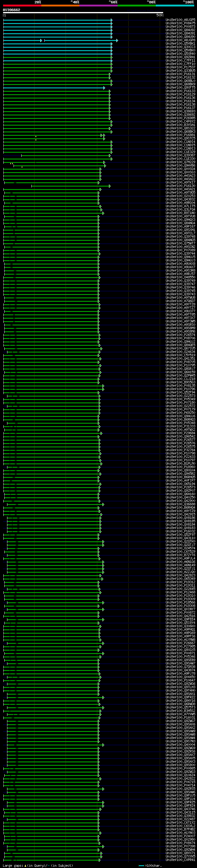This screenshot has width=197, height=868.
Task: Select hit UniRef100_P16032
Action: coord(180,531)
